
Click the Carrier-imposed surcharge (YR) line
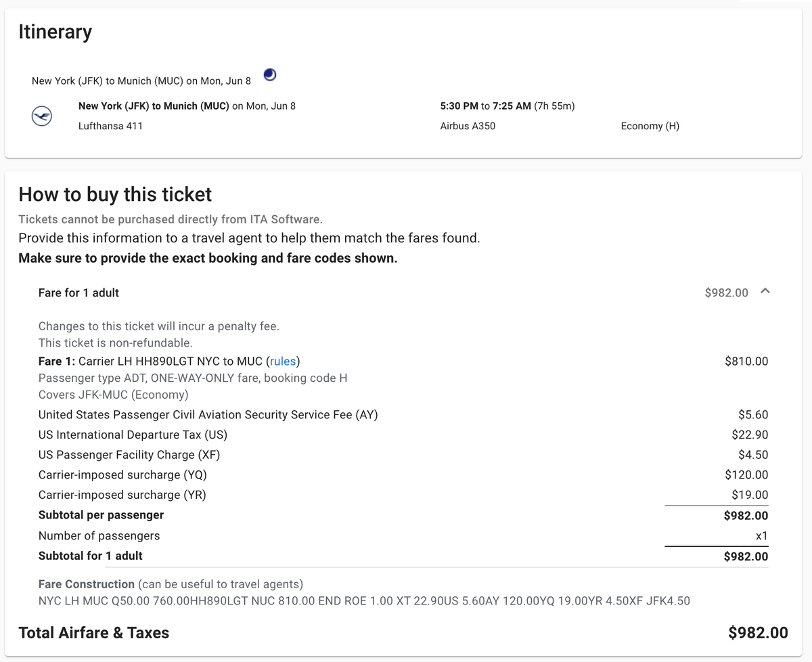[122, 495]
